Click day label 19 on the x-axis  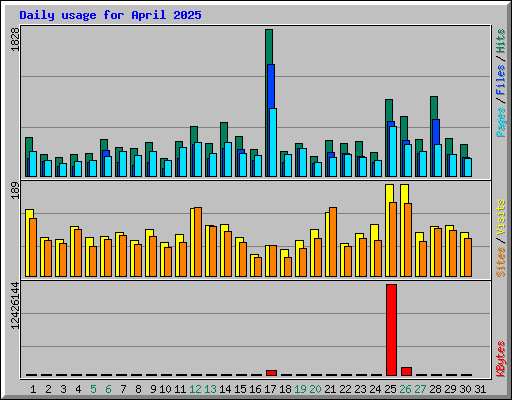pos(300,389)
